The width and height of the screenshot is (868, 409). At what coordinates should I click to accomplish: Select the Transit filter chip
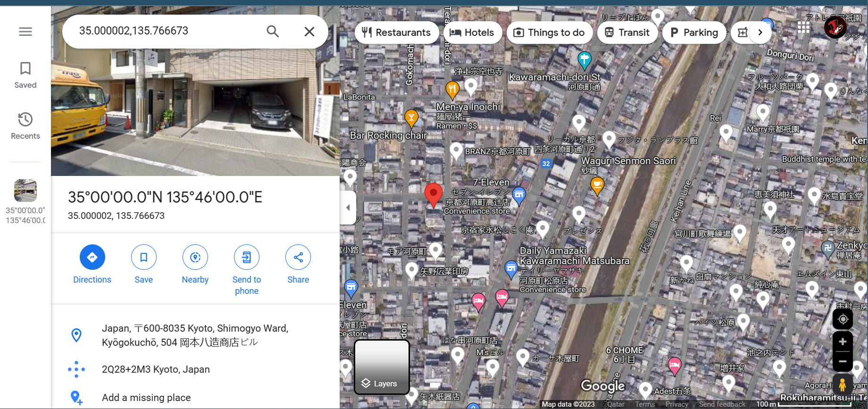tap(627, 33)
